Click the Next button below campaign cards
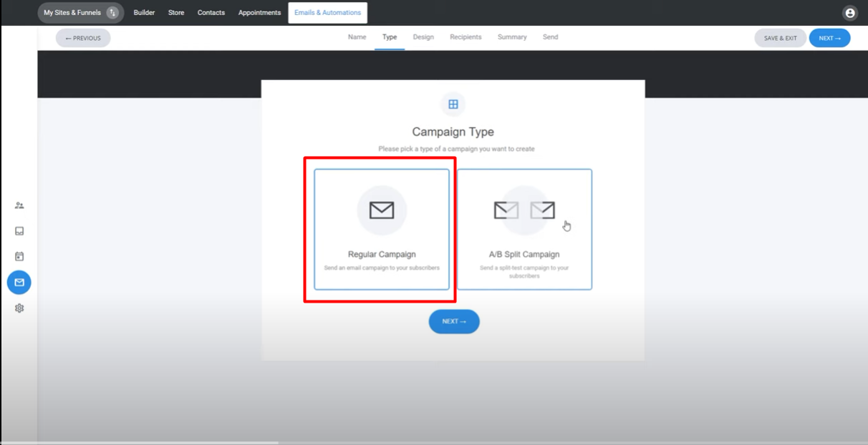This screenshot has height=445, width=868. coord(454,322)
